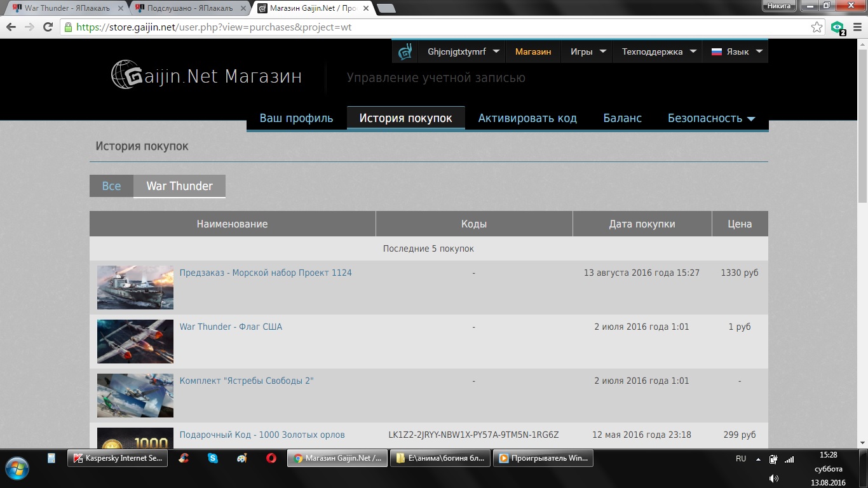Expand the Игры dropdown menu
868x488 pixels.
[603, 51]
